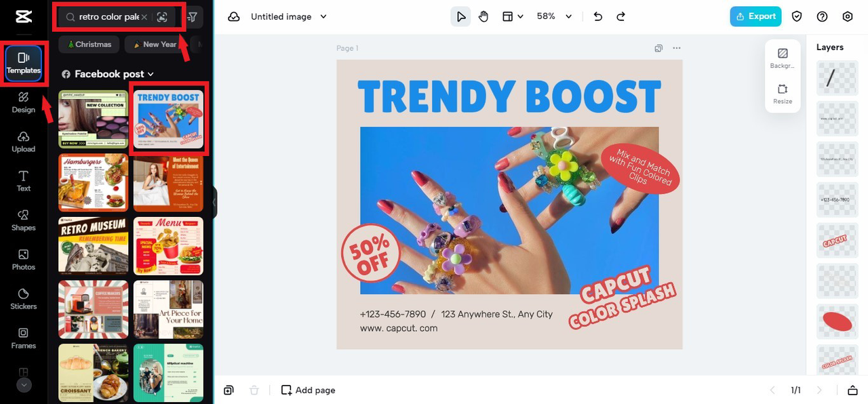The image size is (868, 404).
Task: Select the TRENDY BOOST headline on canvas
Action: (x=509, y=96)
